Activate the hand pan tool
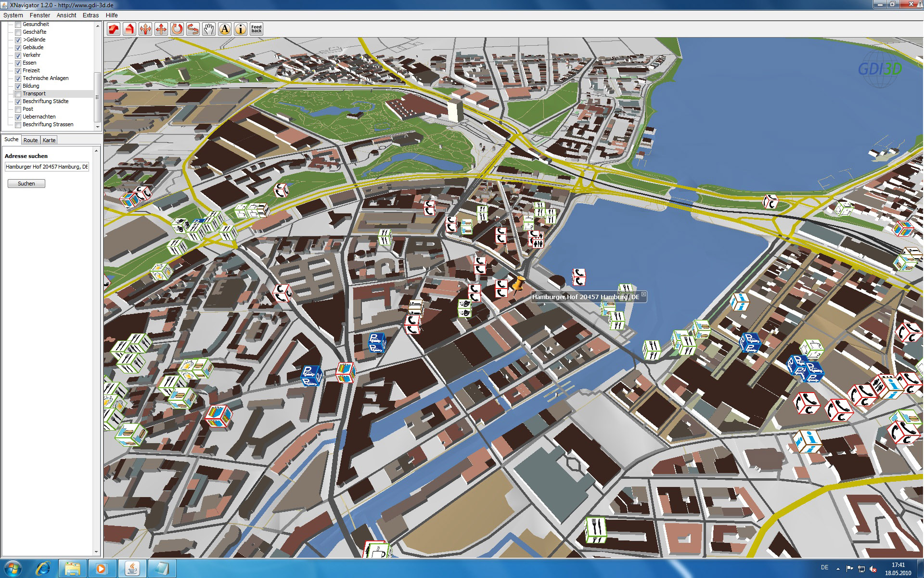This screenshot has width=924, height=578. (209, 29)
